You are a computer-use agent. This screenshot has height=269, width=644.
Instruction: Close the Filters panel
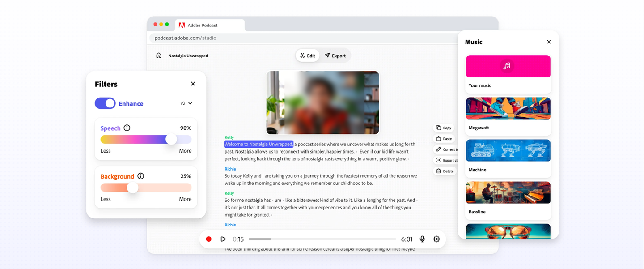193,84
